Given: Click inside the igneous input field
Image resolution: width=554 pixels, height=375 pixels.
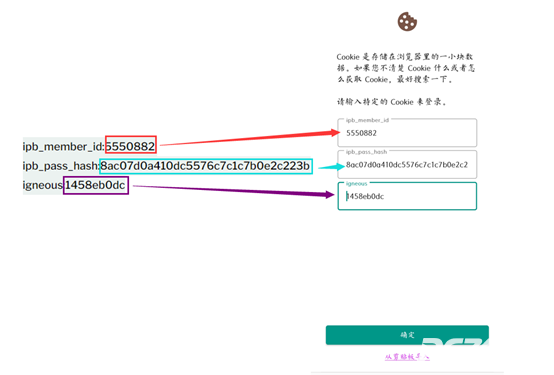Looking at the screenshot, I should 407,196.
